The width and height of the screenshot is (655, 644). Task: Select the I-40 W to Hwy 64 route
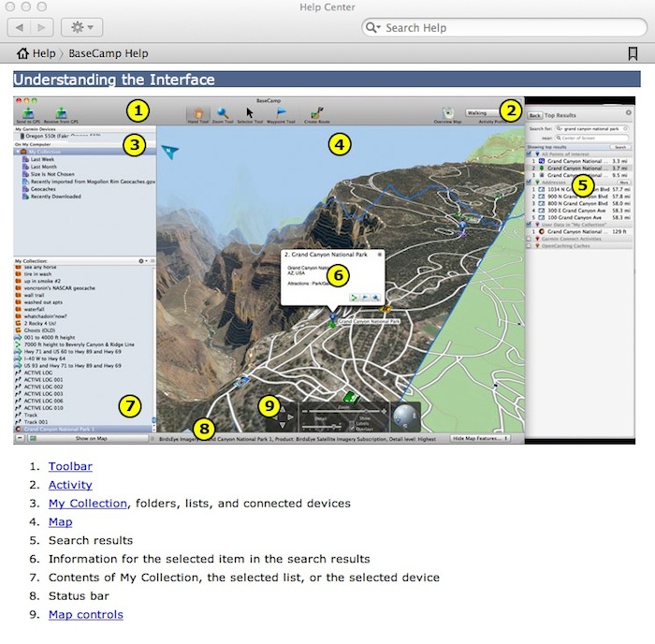tap(40, 359)
